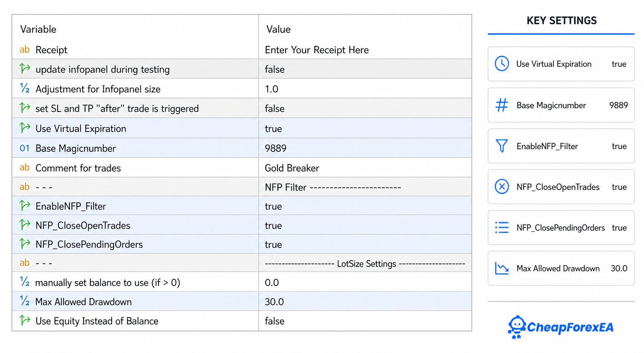This screenshot has height=353, width=644.
Task: Select the 0.0 manually set balance value
Action: [x=272, y=283]
